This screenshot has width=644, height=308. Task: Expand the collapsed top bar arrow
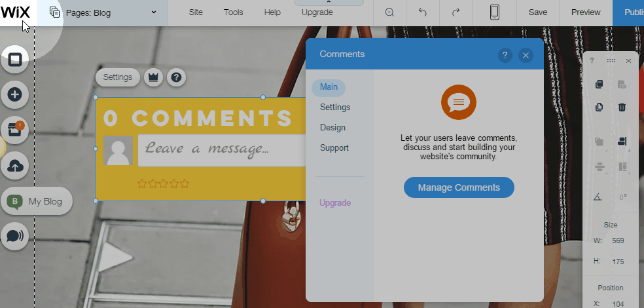(x=329, y=3)
